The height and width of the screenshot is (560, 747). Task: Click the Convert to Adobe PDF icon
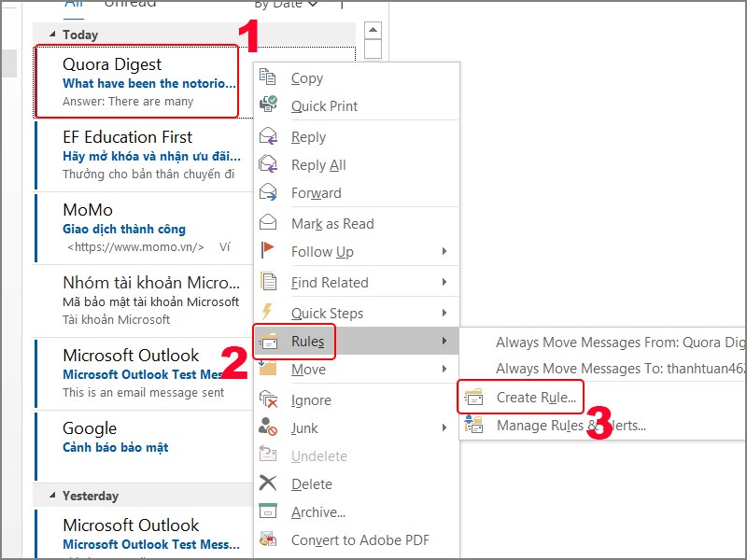269,539
